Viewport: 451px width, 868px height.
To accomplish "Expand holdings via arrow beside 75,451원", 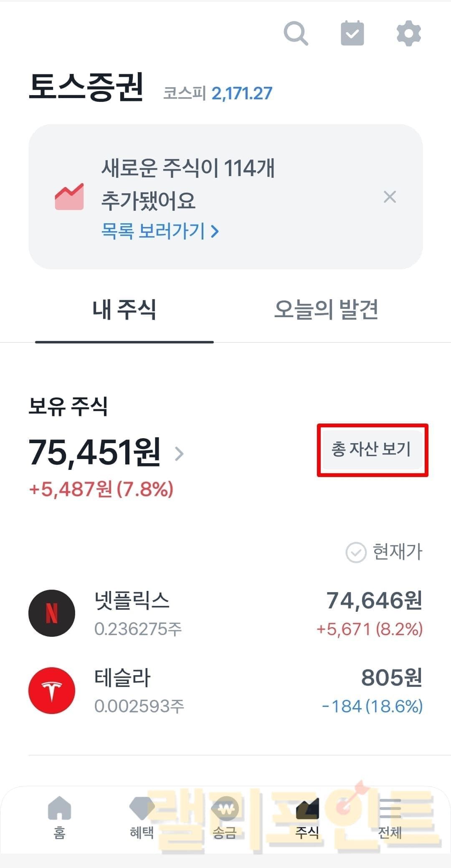I will [x=179, y=453].
